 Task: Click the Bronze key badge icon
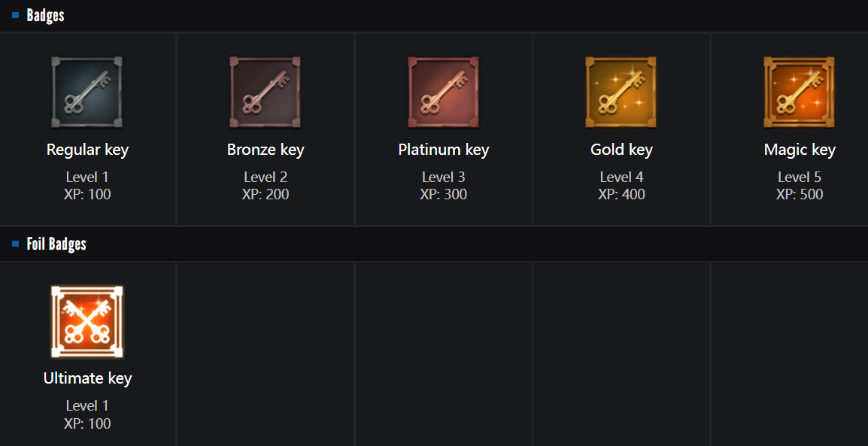[265, 92]
